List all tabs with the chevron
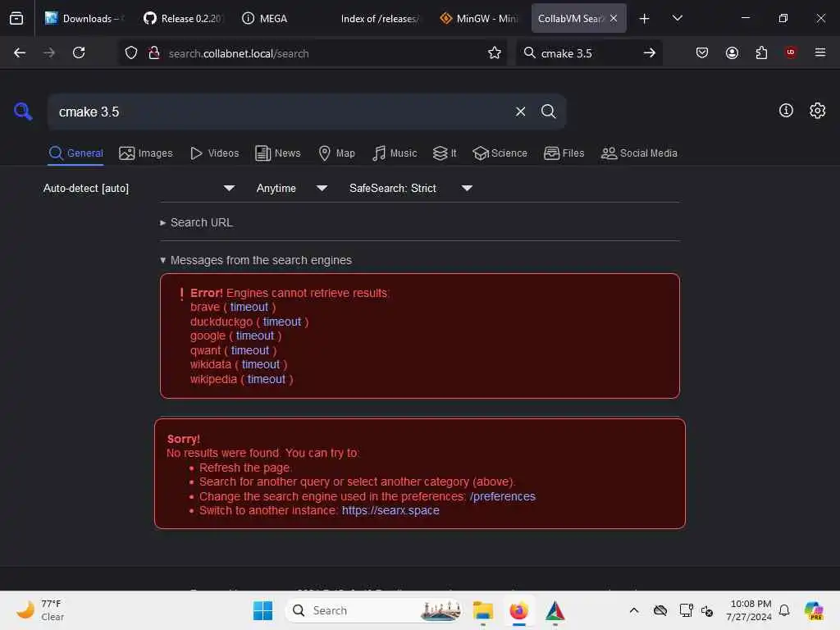This screenshot has height=630, width=840. 677,18
